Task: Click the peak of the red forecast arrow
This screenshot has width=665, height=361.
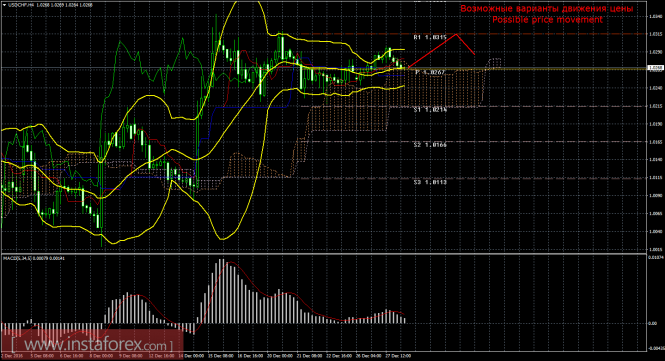Action: pyautogui.click(x=456, y=34)
